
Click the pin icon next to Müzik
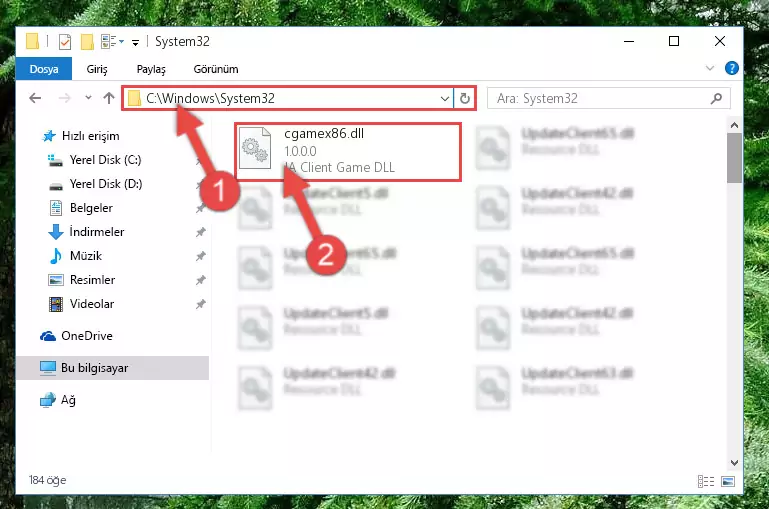point(201,256)
